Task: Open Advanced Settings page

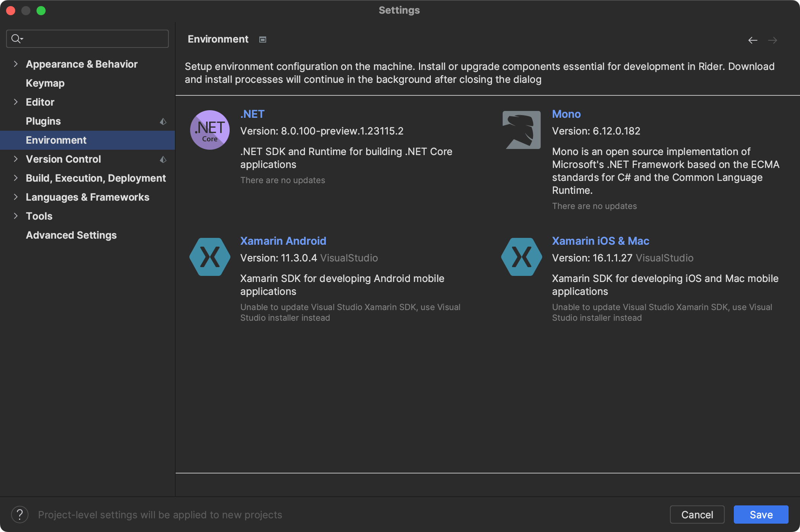Action: click(x=71, y=235)
